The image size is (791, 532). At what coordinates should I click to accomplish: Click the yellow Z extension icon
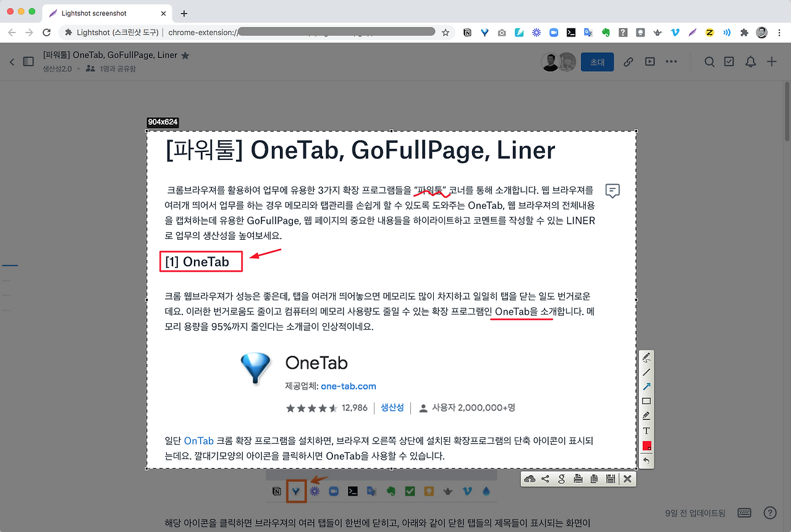pyautogui.click(x=710, y=32)
